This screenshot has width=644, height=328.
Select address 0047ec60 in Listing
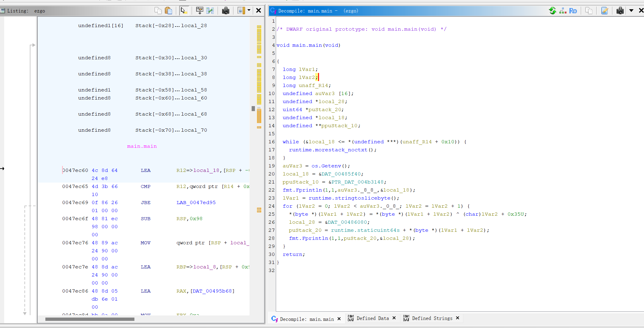(x=75, y=170)
